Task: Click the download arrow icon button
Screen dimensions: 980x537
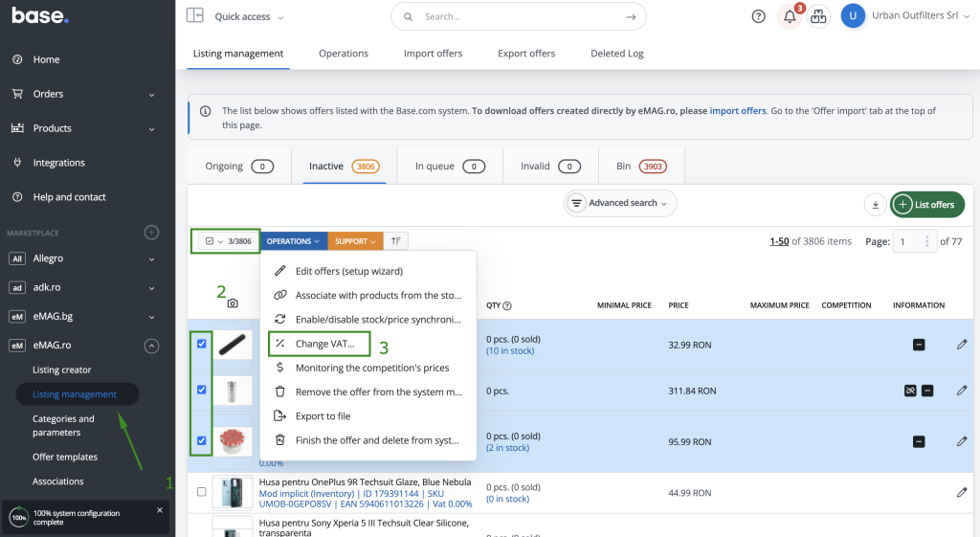Action: click(875, 205)
